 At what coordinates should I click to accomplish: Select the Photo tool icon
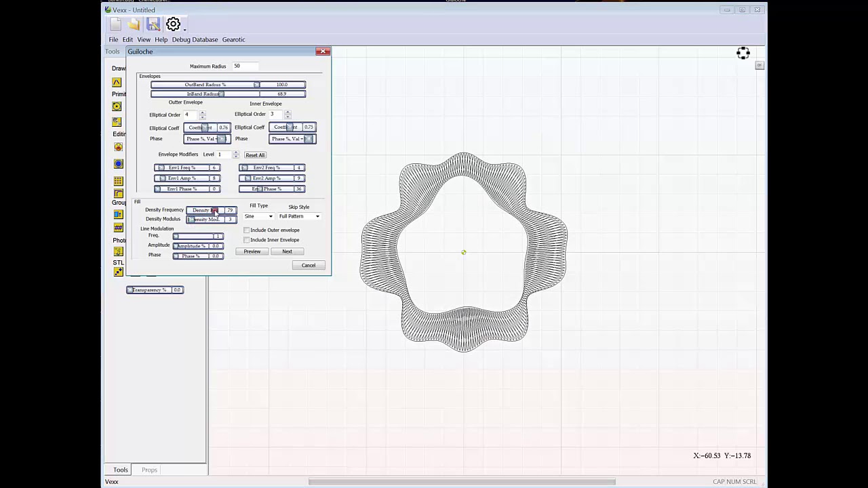point(118,251)
